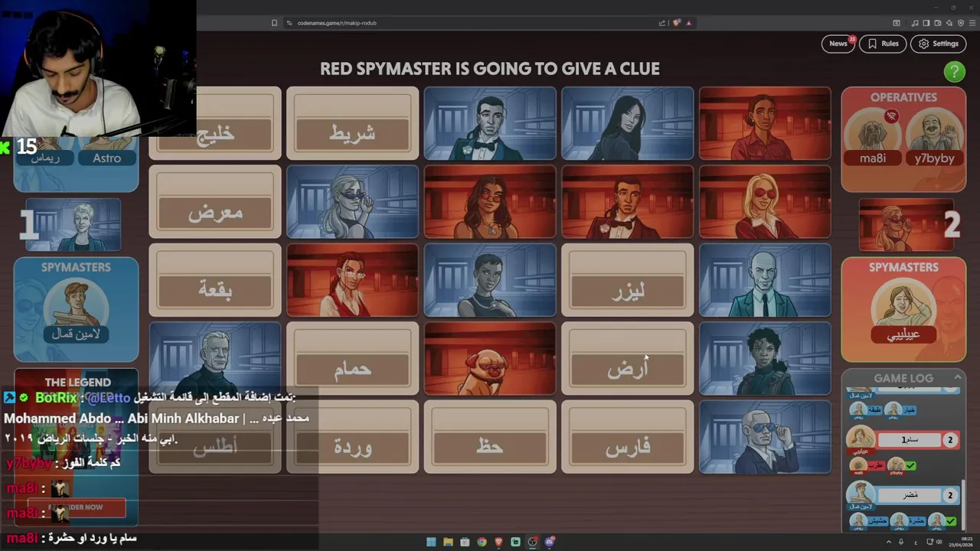Select the word card وردة
The width and height of the screenshot is (980, 551).
pos(352,436)
